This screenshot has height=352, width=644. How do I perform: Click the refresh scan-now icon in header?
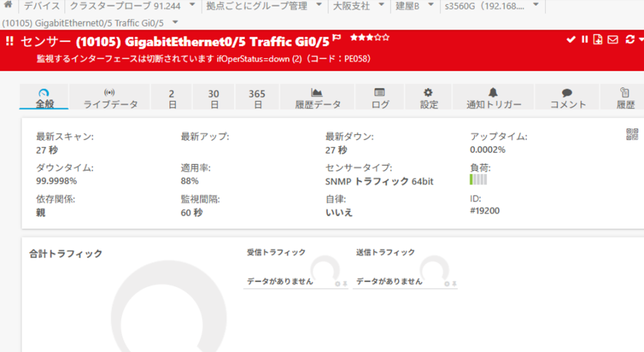630,40
